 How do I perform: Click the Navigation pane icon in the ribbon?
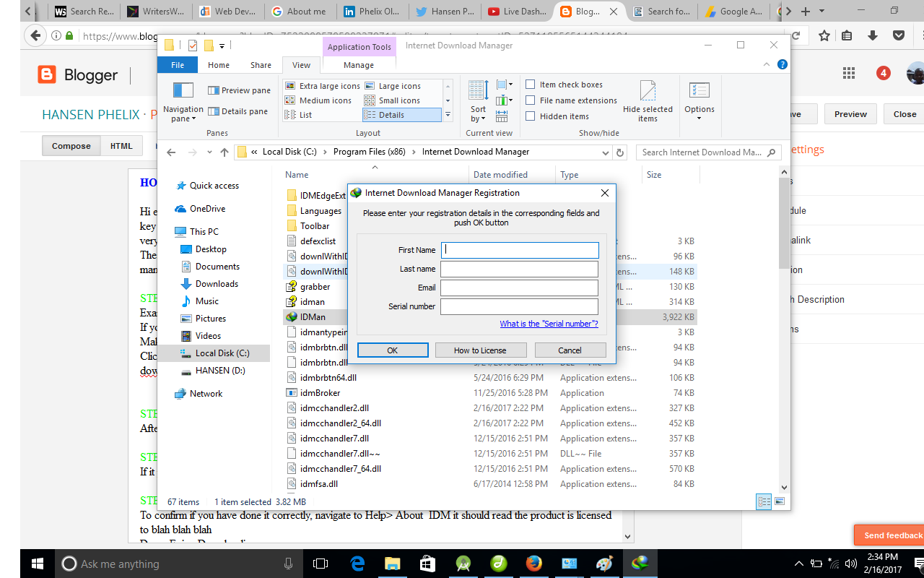click(183, 90)
